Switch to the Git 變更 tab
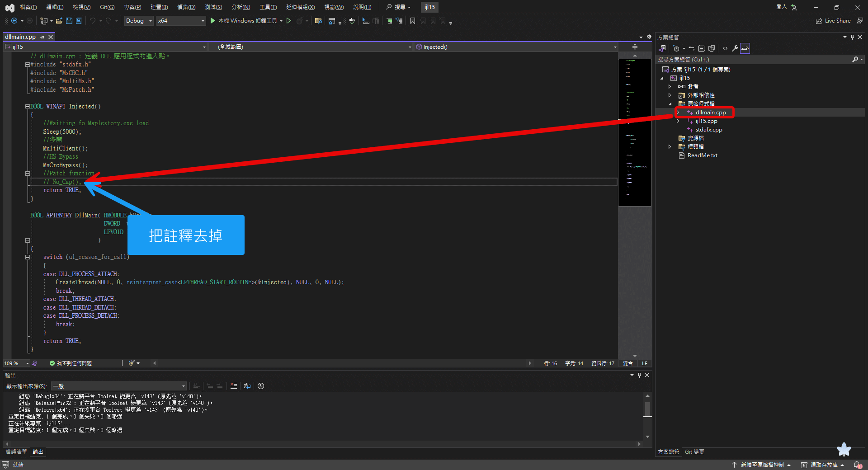868x470 pixels. point(694,452)
